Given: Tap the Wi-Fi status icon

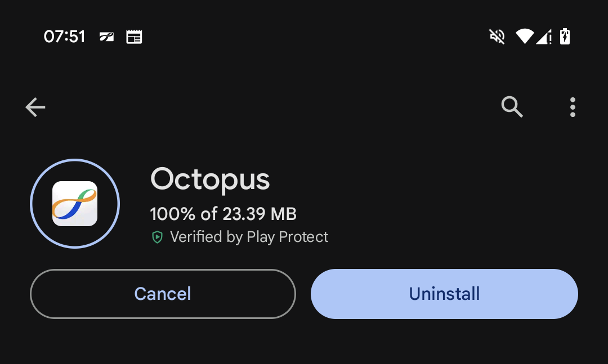Looking at the screenshot, I should click(525, 37).
